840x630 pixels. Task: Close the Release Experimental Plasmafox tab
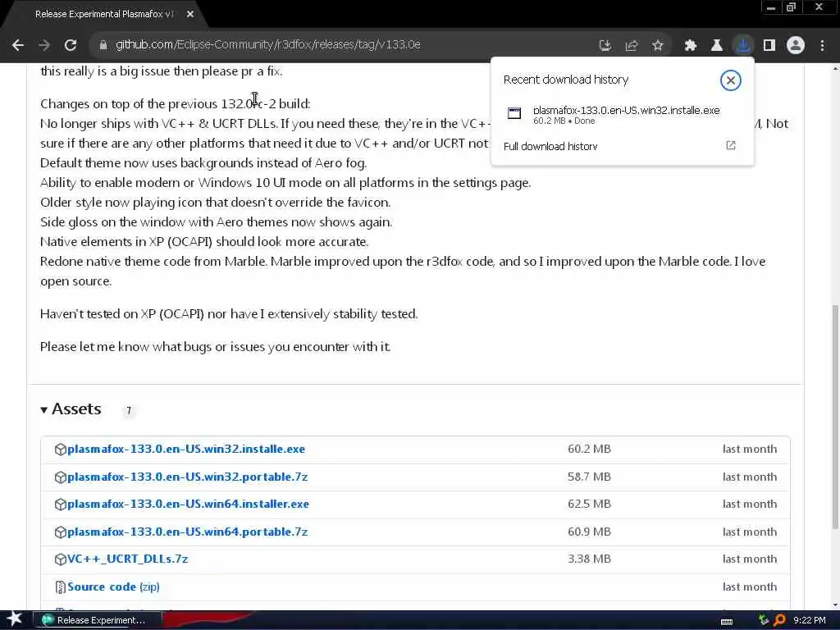click(x=190, y=15)
